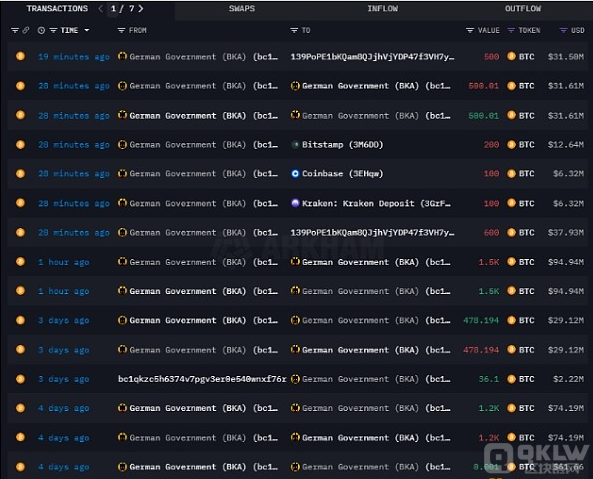This screenshot has height=479, width=593.
Task: Click the Bitcoin icon beside 19 minutes ago
Action: 20,56
